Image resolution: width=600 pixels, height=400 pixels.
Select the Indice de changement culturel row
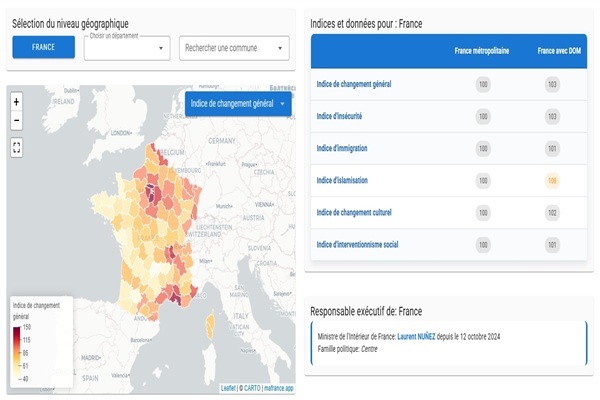(354, 212)
